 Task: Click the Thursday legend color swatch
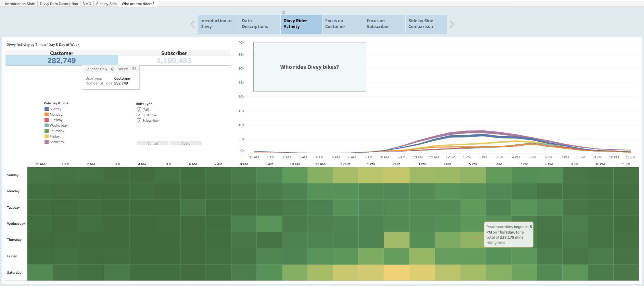click(47, 131)
